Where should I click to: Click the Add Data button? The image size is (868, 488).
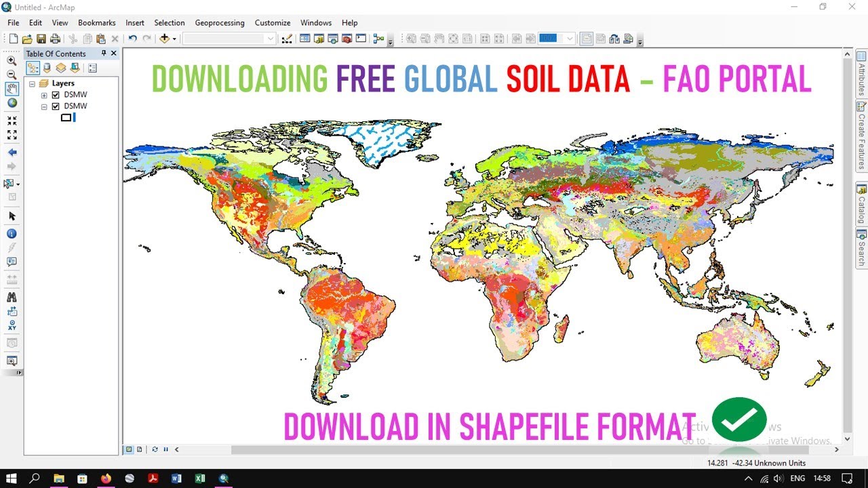coord(163,39)
